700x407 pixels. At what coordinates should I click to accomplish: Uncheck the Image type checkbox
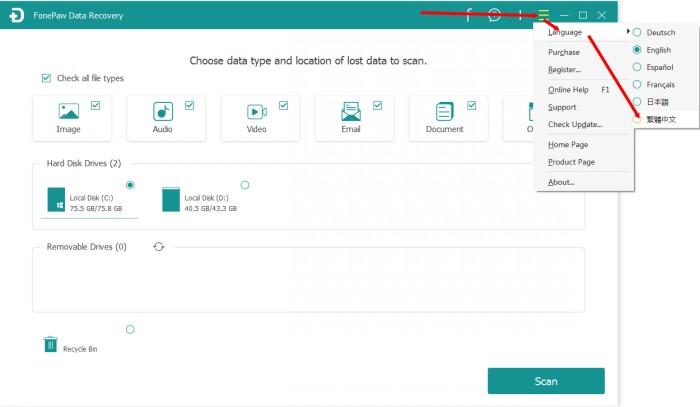point(96,105)
